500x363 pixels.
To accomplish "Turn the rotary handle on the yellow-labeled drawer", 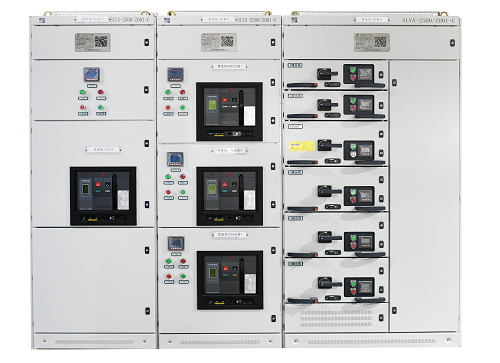I will click(x=328, y=145).
